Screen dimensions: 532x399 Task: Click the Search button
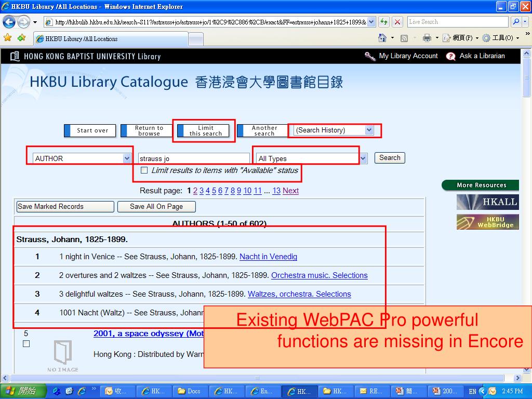(x=390, y=158)
